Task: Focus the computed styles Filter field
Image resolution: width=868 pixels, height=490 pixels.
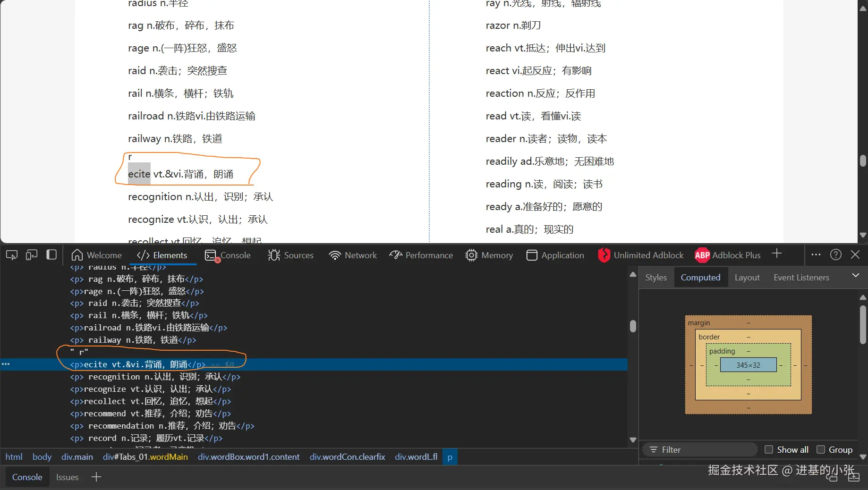Action: click(x=701, y=449)
